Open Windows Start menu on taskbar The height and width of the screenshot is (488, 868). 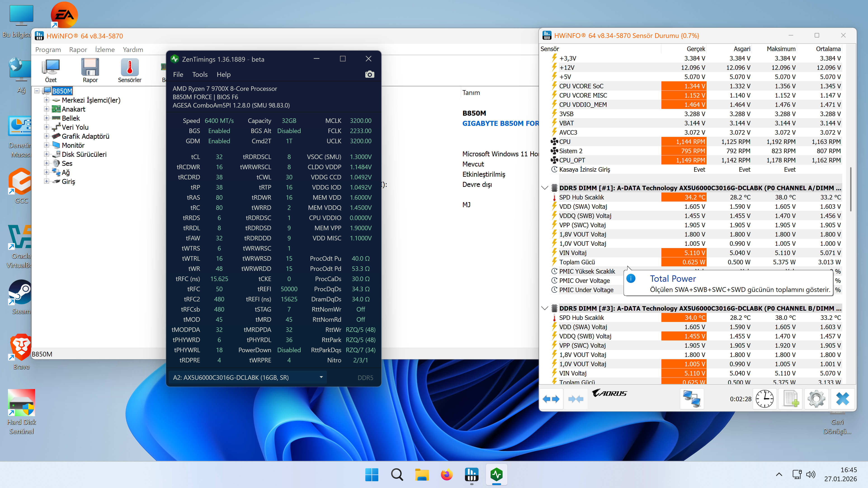(x=372, y=475)
